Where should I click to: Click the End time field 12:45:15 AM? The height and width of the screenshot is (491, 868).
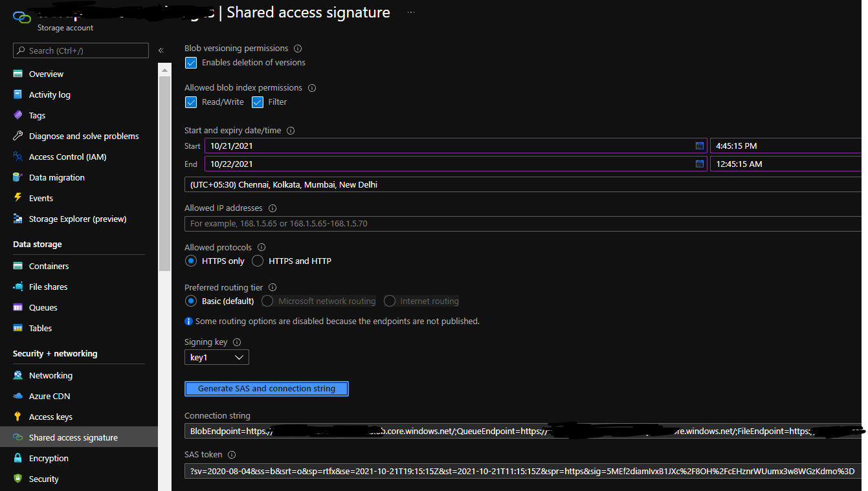(x=786, y=164)
